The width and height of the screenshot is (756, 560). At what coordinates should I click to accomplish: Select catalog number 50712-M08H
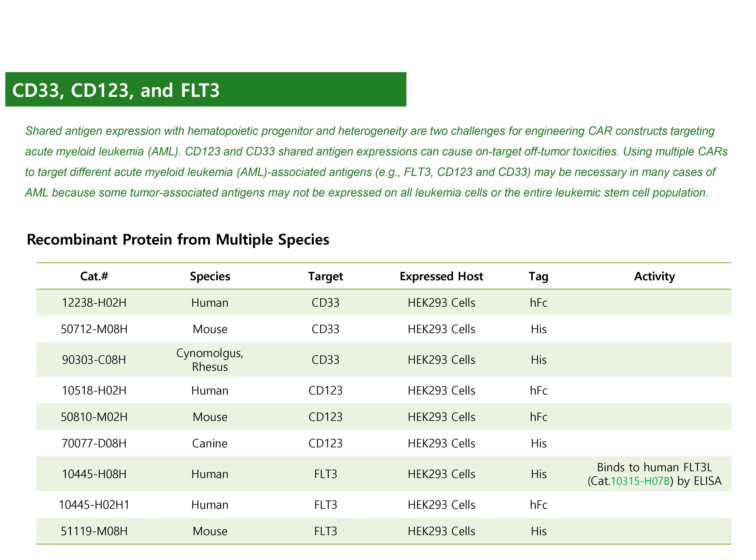click(x=94, y=329)
